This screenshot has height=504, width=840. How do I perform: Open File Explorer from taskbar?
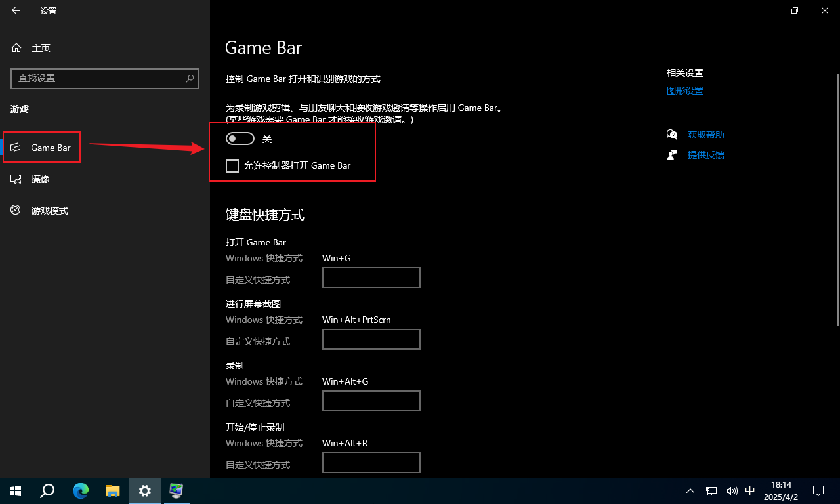click(113, 490)
